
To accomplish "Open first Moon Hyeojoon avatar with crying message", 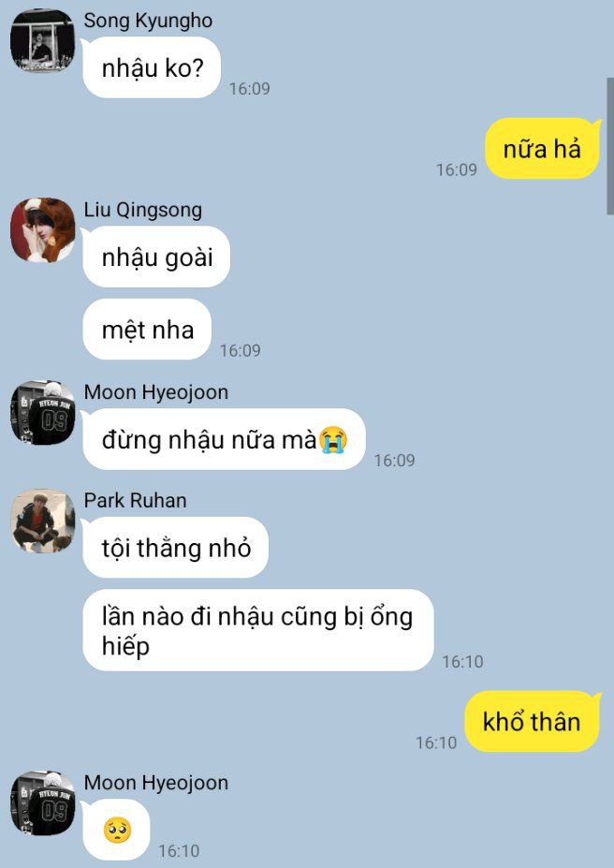I will pos(43,412).
